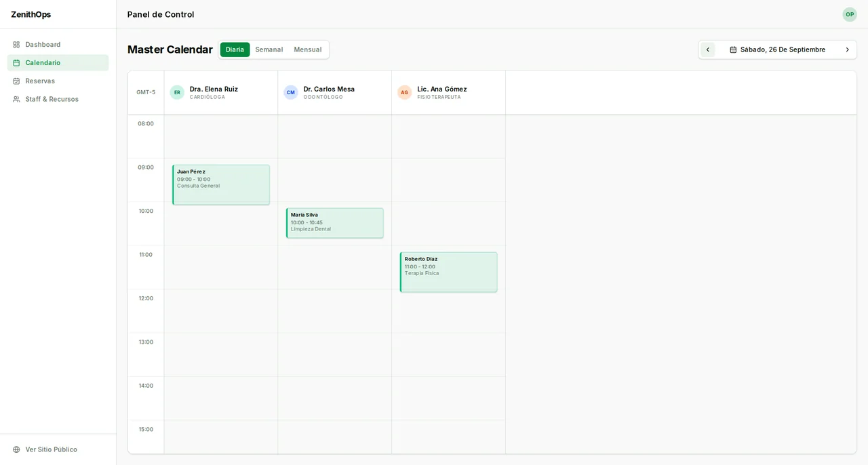Click the 15:00 time label
The image size is (868, 465).
coord(146,429)
